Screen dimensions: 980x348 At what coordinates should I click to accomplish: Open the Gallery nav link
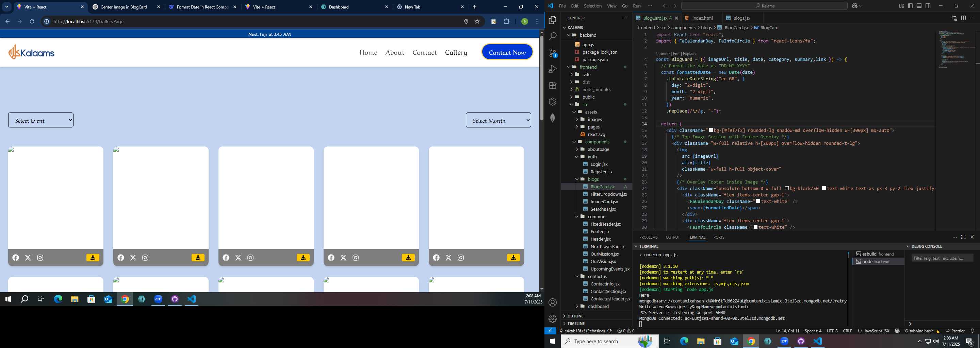(456, 52)
